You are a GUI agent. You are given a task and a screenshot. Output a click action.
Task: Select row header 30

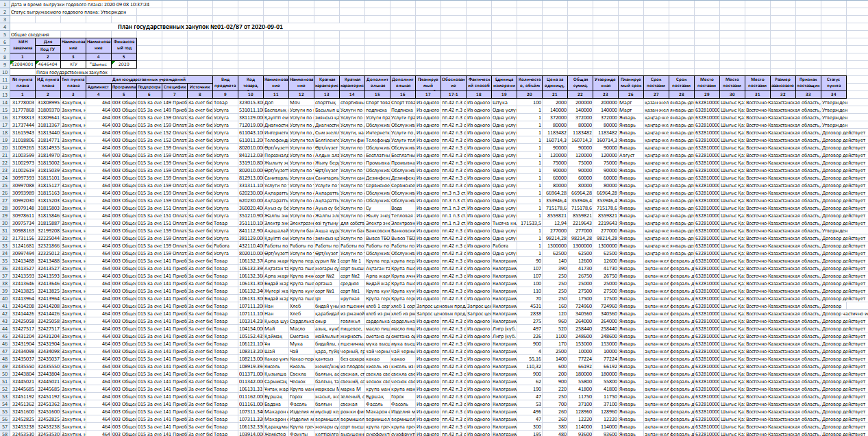pyautogui.click(x=5, y=222)
